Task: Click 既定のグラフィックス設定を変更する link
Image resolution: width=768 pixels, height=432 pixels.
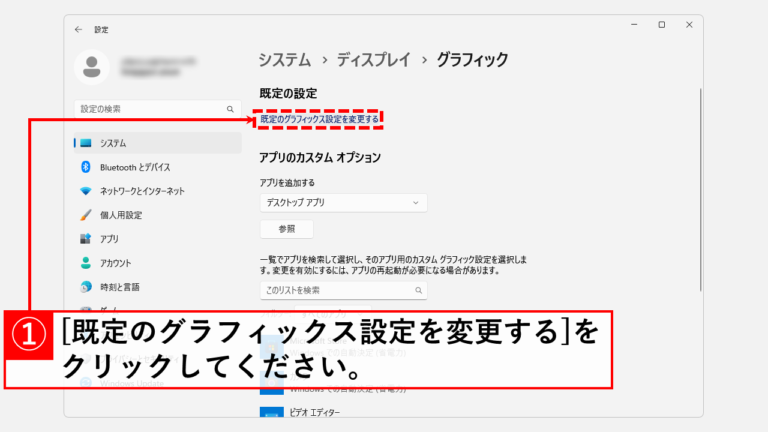Action: tap(319, 119)
